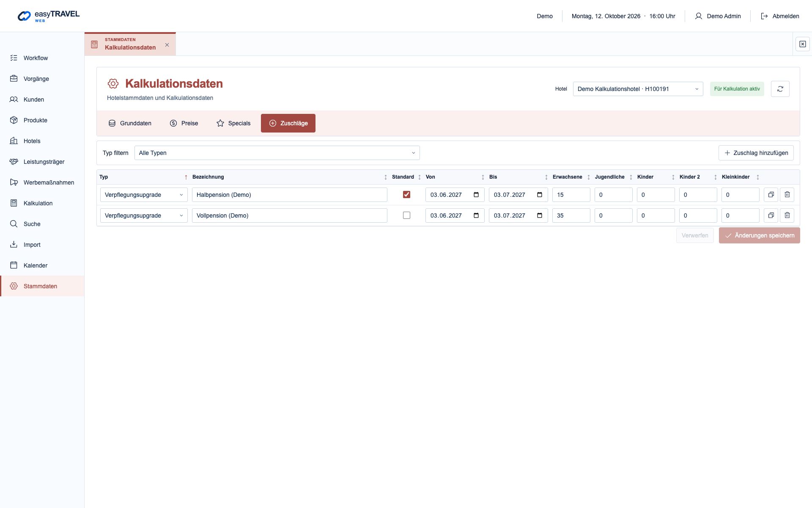Open the Typ filtern dropdown

(x=277, y=153)
